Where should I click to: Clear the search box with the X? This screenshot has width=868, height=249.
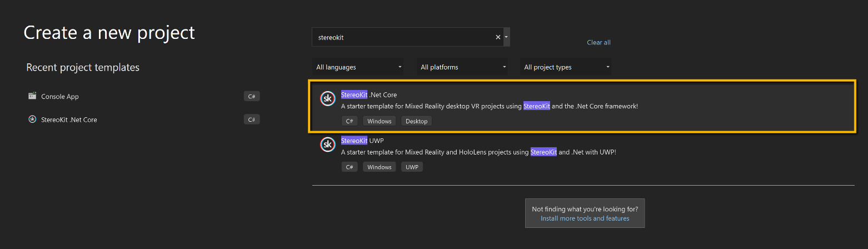[498, 37]
